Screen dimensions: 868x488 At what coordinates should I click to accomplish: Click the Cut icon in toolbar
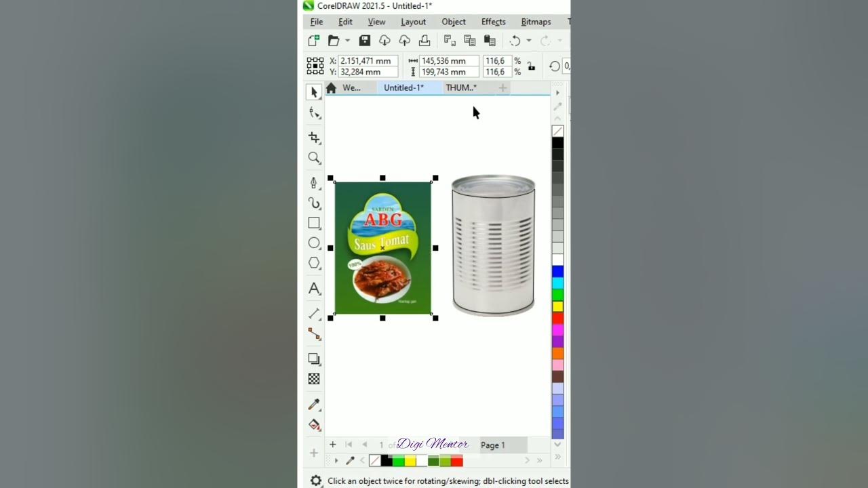click(450, 41)
